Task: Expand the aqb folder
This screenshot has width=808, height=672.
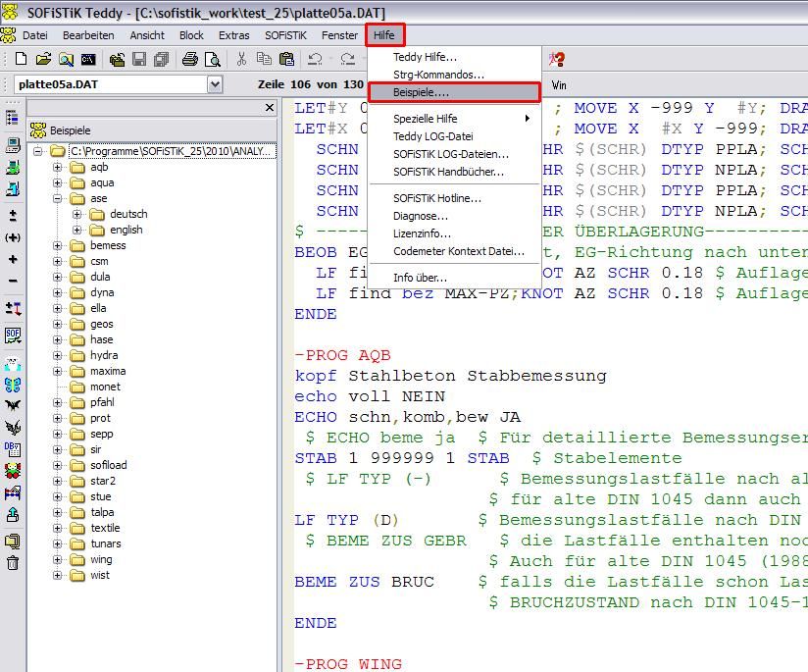Action: (x=57, y=167)
